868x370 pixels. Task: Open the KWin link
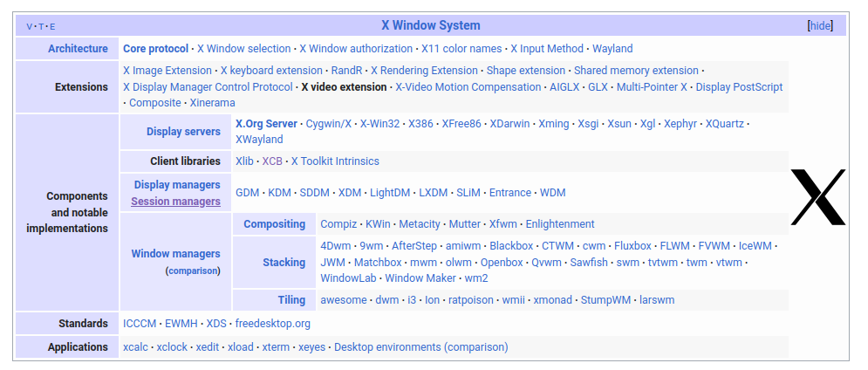378,224
